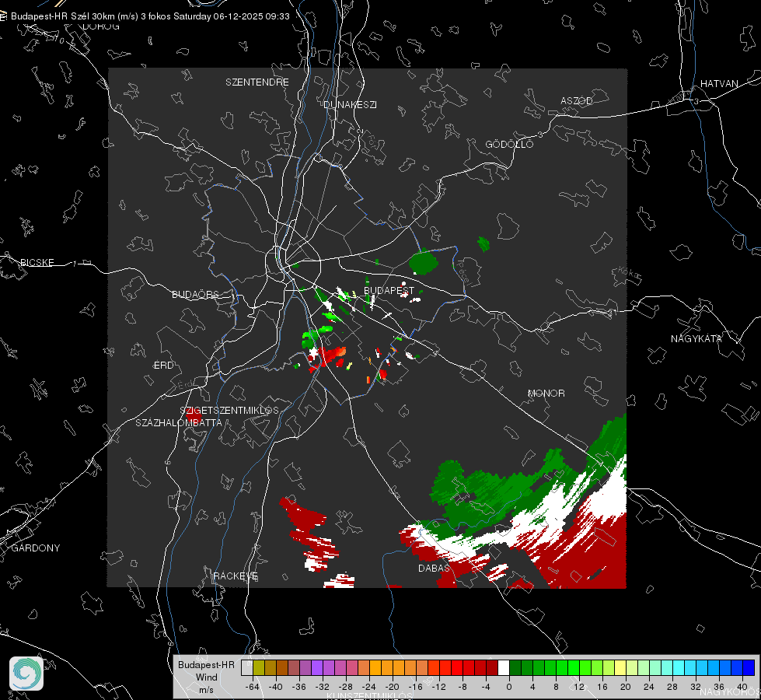Image resolution: width=761 pixels, height=700 pixels.
Task: Click the legend value 16
Action: pos(602,687)
